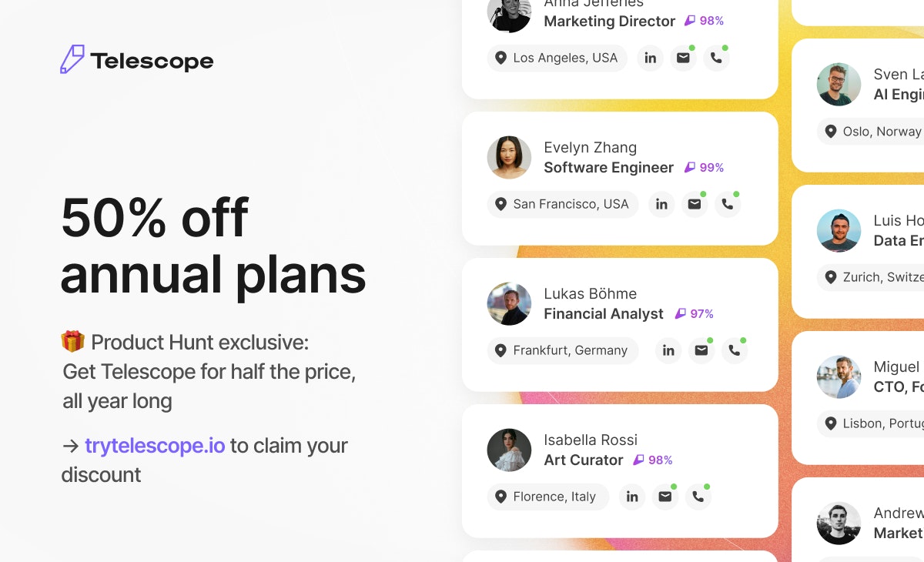Viewport: 924px width, 562px height.
Task: Click Evelyn Zhang's phone icon
Action: coord(728,204)
